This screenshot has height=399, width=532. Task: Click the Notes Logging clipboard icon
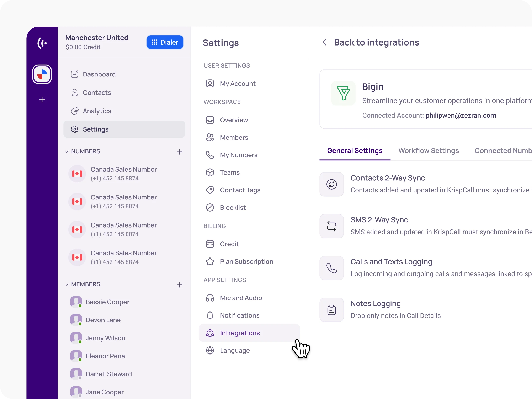pos(331,310)
